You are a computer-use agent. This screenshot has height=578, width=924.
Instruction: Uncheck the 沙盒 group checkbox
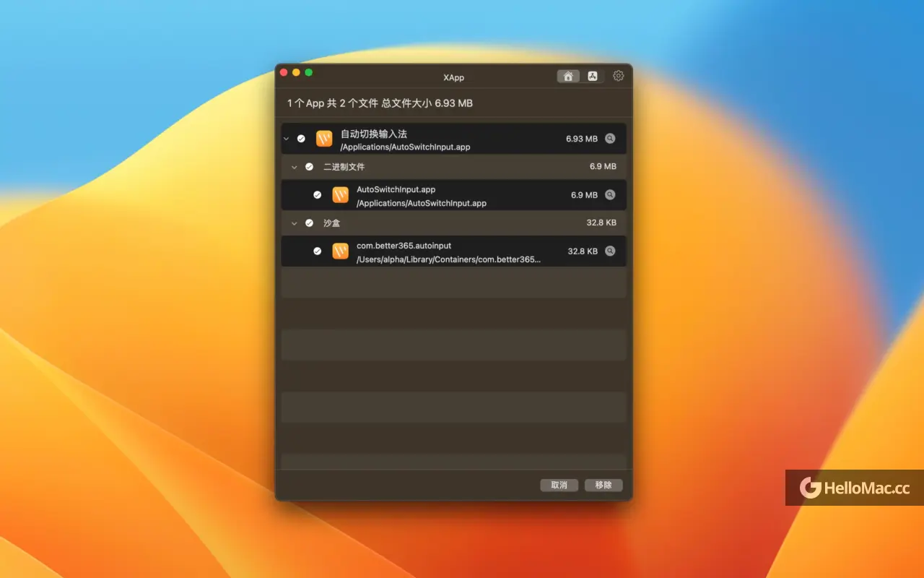309,223
